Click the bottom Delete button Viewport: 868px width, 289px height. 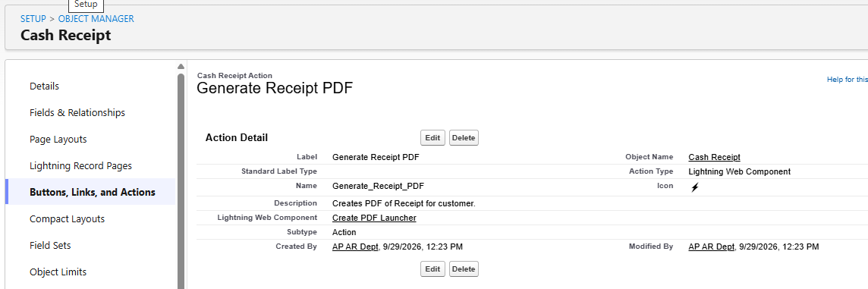click(464, 269)
